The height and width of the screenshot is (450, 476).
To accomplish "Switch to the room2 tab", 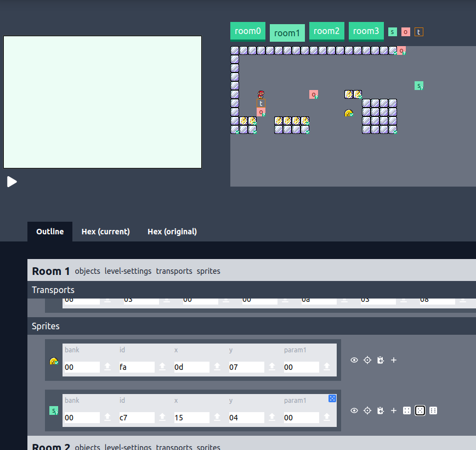I will coord(327,31).
